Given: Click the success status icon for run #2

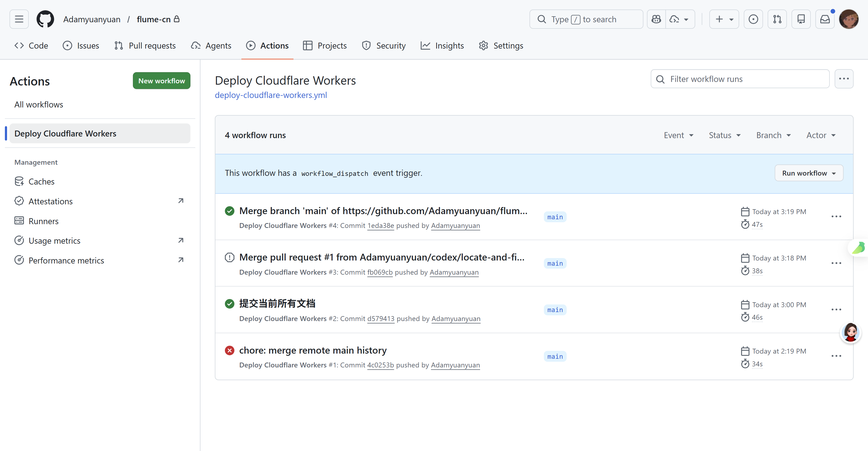Looking at the screenshot, I should point(229,304).
